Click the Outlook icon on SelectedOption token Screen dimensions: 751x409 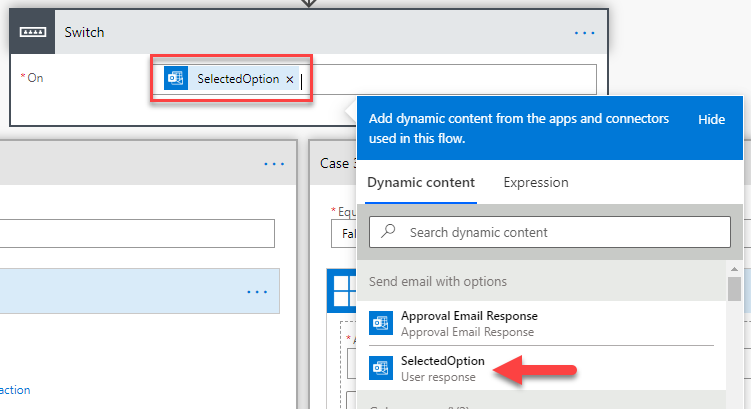tap(176, 79)
